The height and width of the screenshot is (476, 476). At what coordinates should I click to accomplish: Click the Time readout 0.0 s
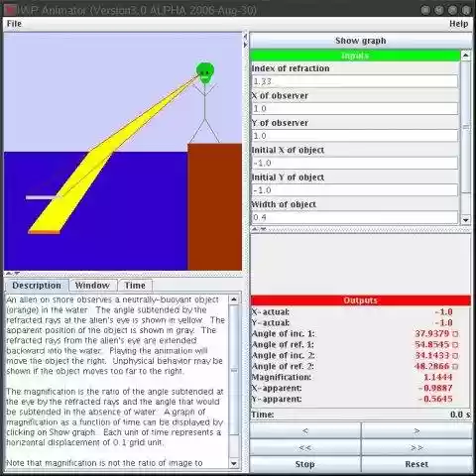(460, 415)
